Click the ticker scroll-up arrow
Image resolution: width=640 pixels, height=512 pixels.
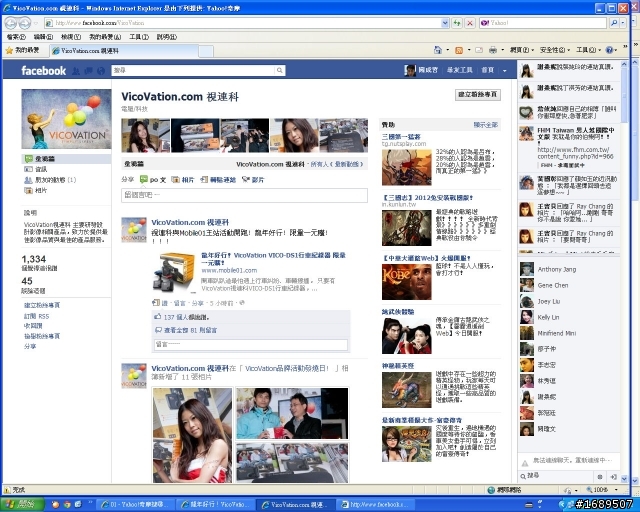click(x=624, y=65)
